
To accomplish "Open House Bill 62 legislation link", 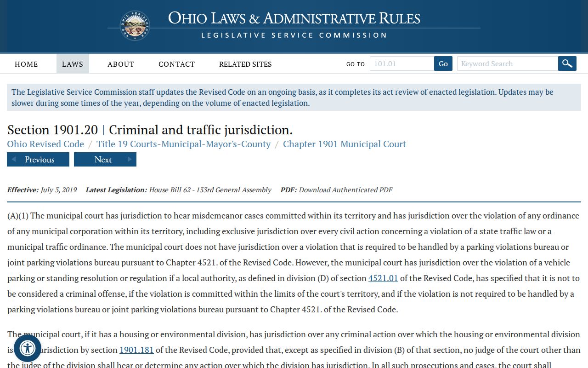I will click(210, 190).
